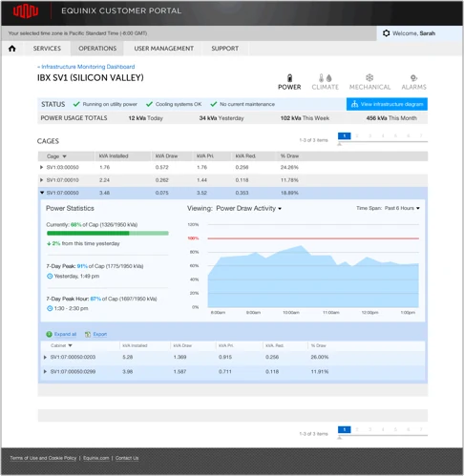Click the Export link
464x476 pixels.
click(x=100, y=334)
